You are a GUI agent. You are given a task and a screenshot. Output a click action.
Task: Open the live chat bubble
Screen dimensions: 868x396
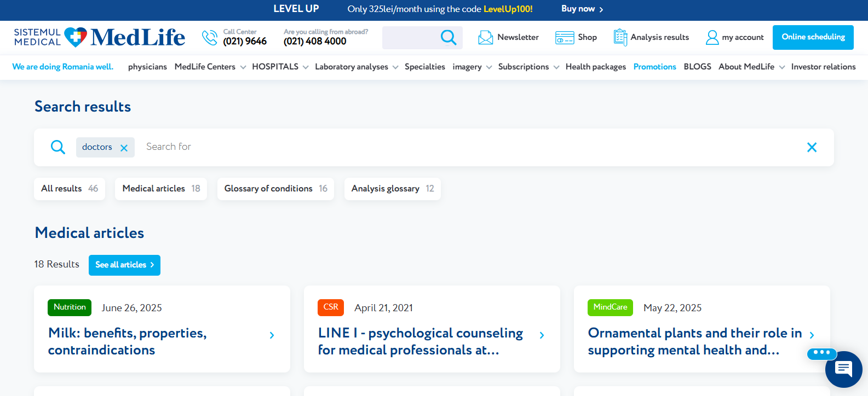point(843,369)
